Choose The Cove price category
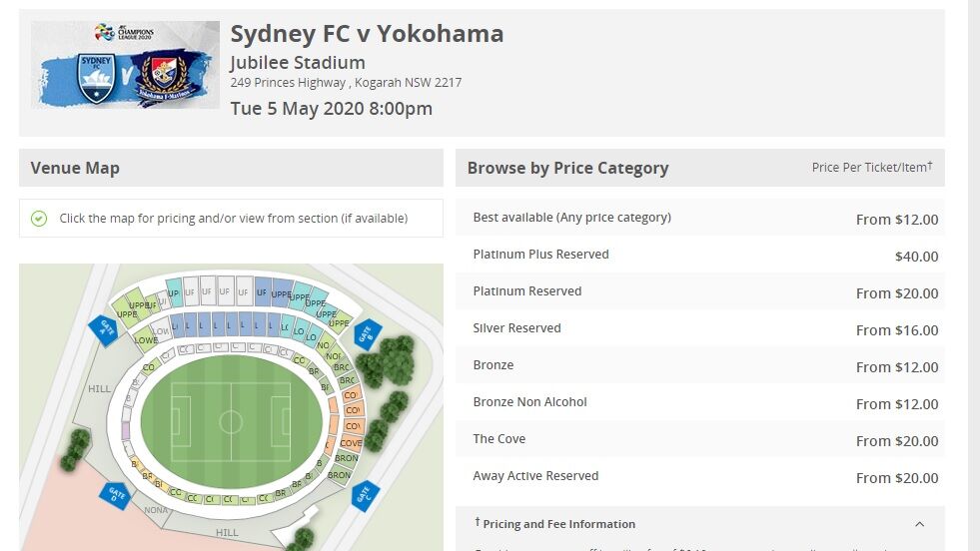980x551 pixels. 700,439
